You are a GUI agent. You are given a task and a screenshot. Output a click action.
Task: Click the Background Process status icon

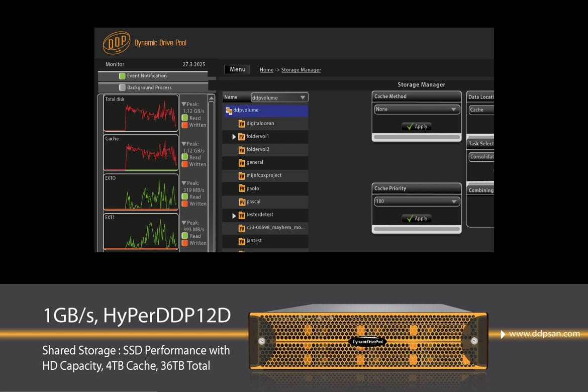coord(122,87)
